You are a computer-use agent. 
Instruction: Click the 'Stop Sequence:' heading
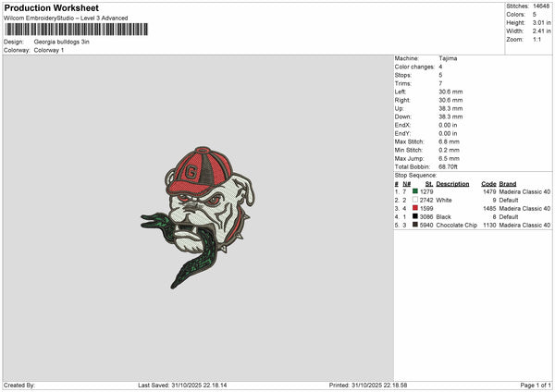click(416, 175)
